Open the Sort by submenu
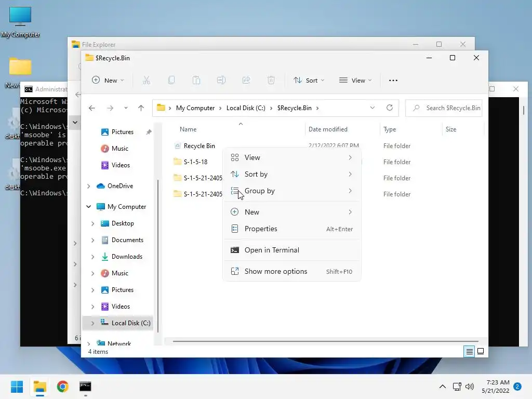This screenshot has height=399, width=532. click(292, 174)
